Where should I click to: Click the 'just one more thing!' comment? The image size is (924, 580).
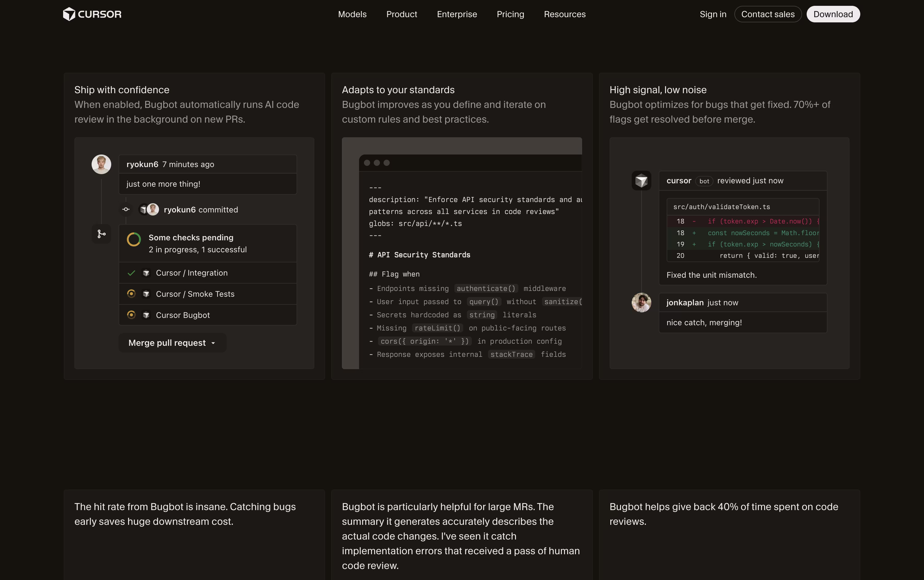pyautogui.click(x=163, y=184)
